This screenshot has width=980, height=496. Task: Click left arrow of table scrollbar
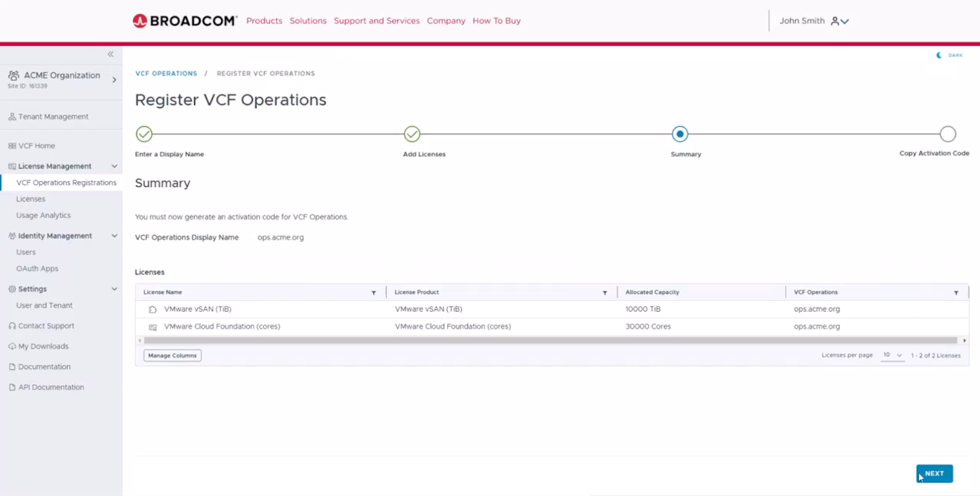[x=140, y=340]
